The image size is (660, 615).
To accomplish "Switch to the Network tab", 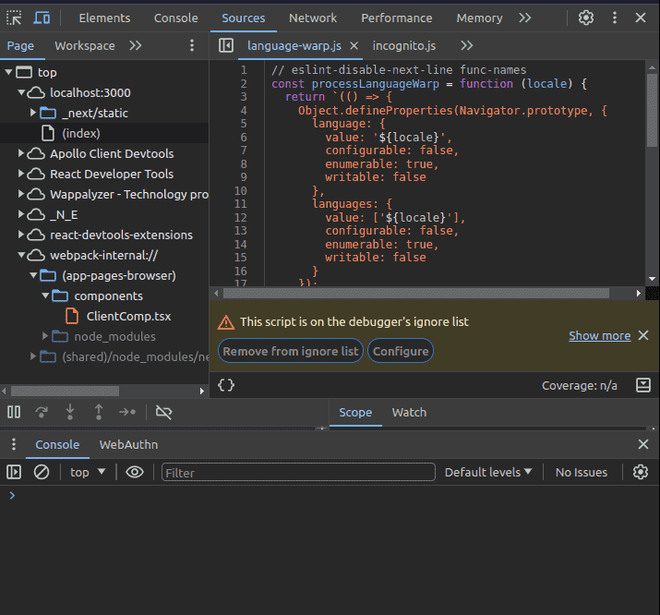I will [313, 18].
